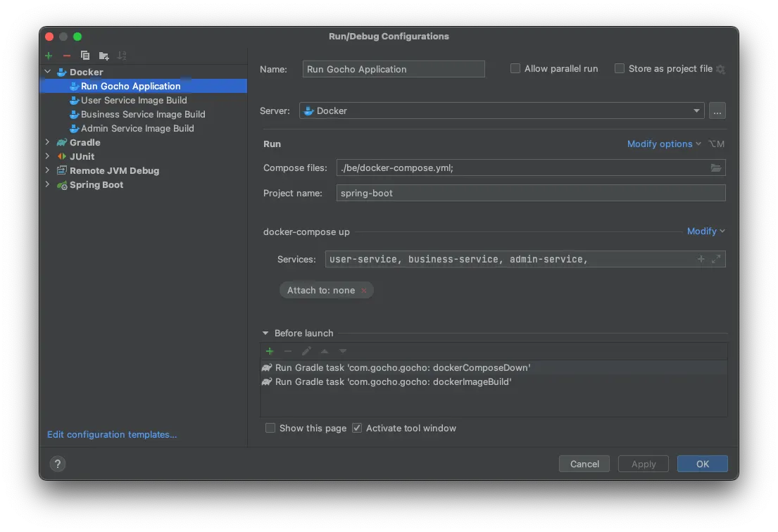This screenshot has width=778, height=532.
Task: Enable the Allow parallel run checkbox
Action: click(515, 68)
